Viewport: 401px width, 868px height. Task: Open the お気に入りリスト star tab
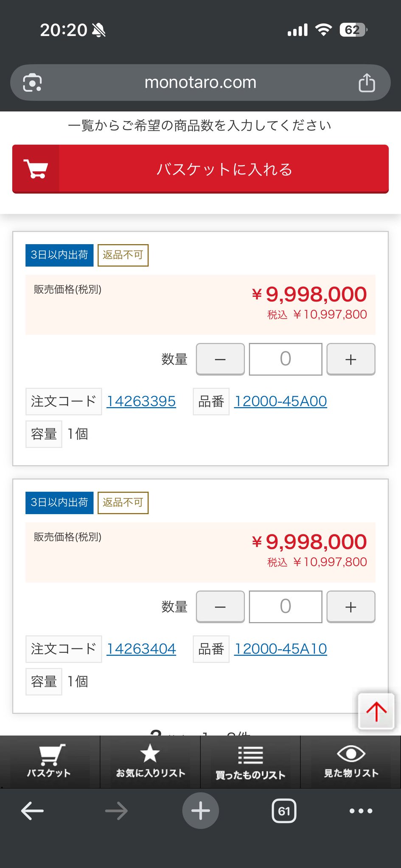point(150,762)
